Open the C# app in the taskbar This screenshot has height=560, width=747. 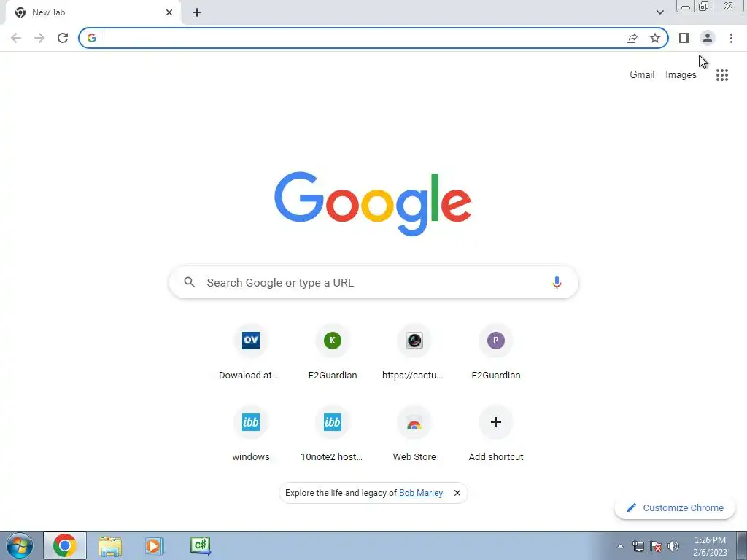200,545
